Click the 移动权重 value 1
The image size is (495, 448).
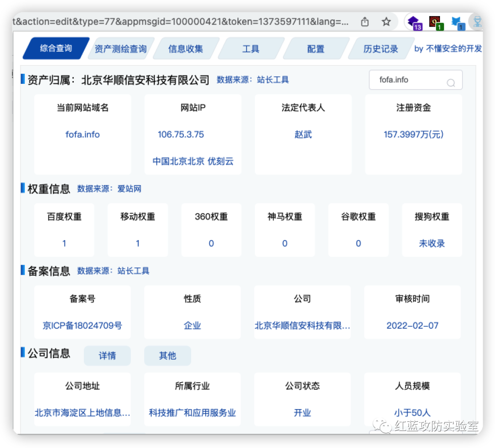coord(137,243)
